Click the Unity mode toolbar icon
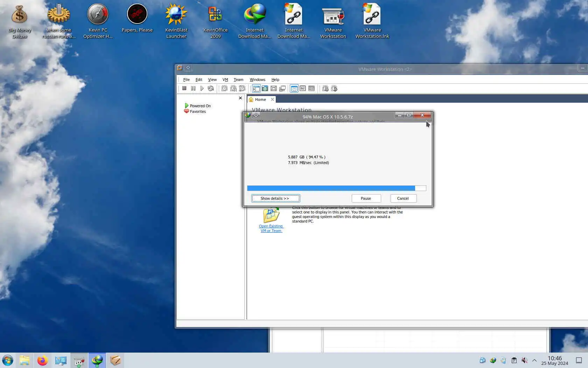Viewport: 588px width, 368px height. pyautogui.click(x=282, y=88)
